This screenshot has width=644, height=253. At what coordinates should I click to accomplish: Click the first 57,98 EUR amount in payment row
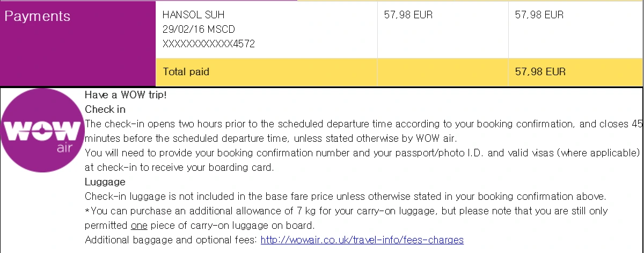(408, 15)
